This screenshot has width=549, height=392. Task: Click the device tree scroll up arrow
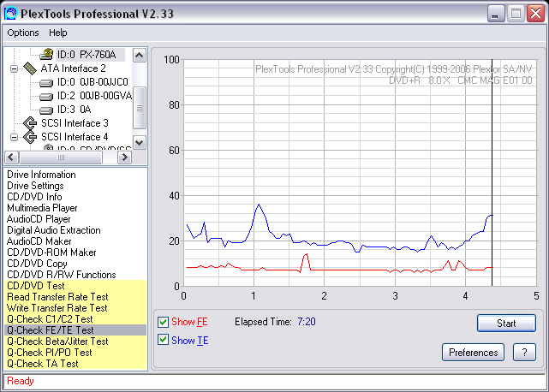pyautogui.click(x=140, y=56)
